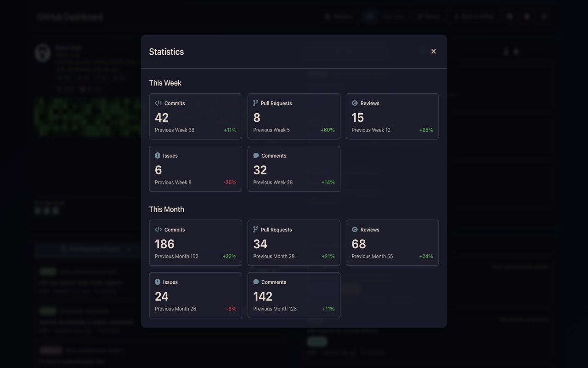
Task: Click the Commits code icon under This Month
Action: 158,230
